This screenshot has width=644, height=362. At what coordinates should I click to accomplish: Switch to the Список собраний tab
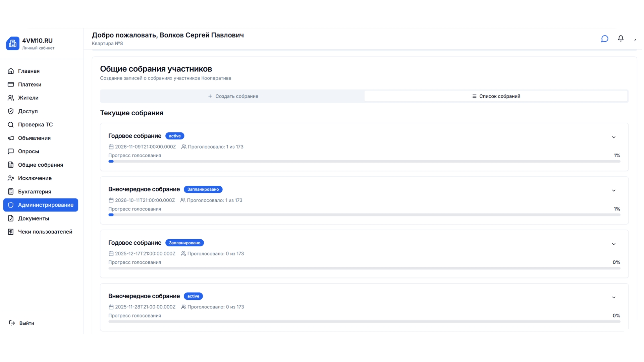tap(496, 96)
